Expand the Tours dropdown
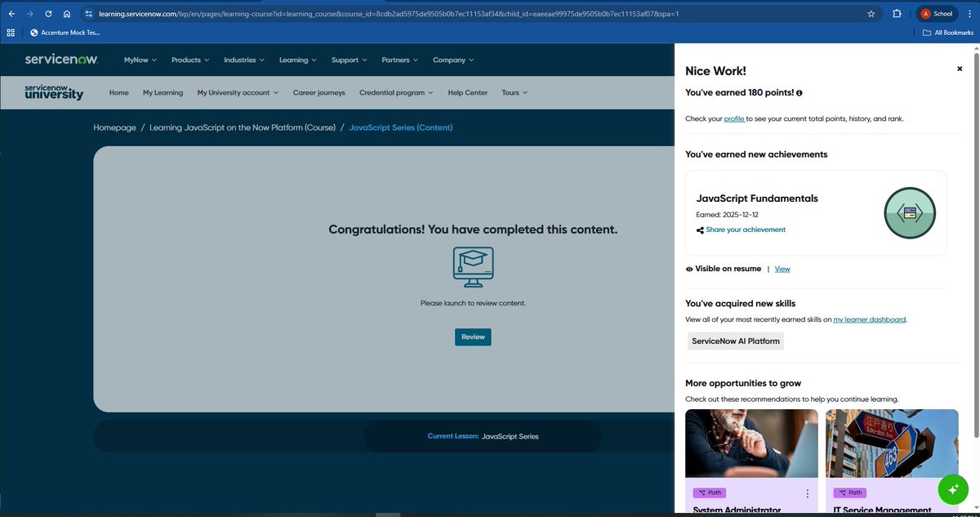This screenshot has width=980, height=517. pos(514,92)
